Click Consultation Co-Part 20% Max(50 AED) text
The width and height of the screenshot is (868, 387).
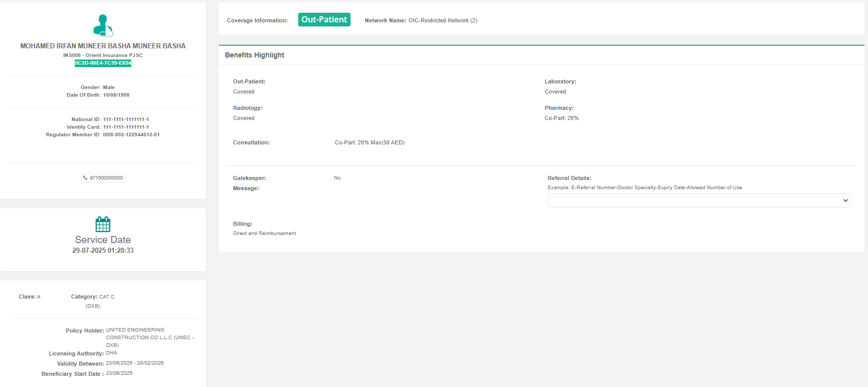pos(369,142)
